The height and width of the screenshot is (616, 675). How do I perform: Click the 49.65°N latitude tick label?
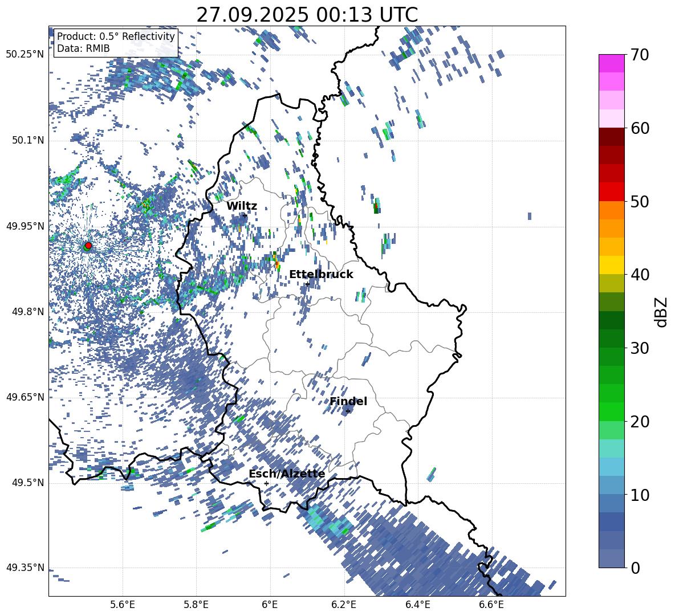click(x=25, y=397)
